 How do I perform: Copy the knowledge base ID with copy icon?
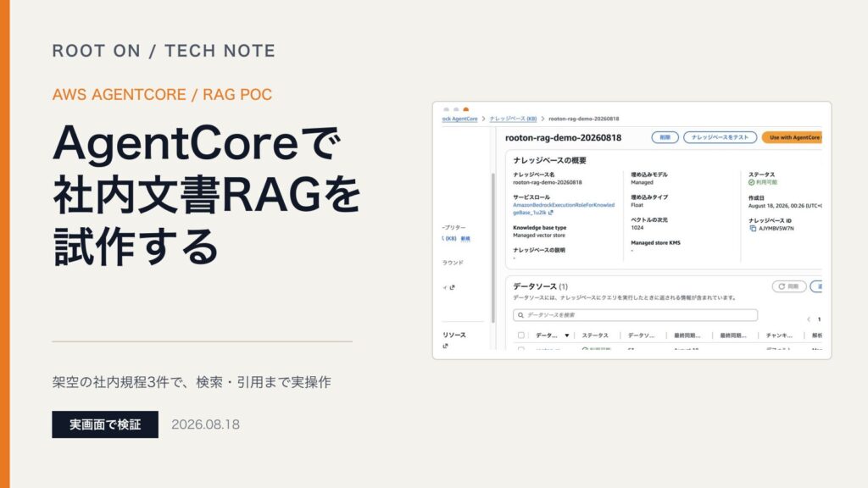click(x=753, y=229)
